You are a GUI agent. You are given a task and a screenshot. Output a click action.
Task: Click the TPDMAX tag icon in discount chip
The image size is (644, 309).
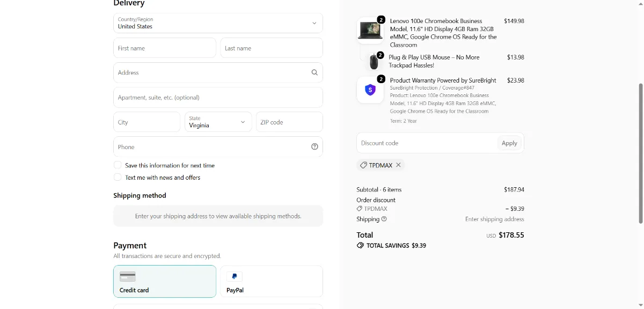(363, 165)
